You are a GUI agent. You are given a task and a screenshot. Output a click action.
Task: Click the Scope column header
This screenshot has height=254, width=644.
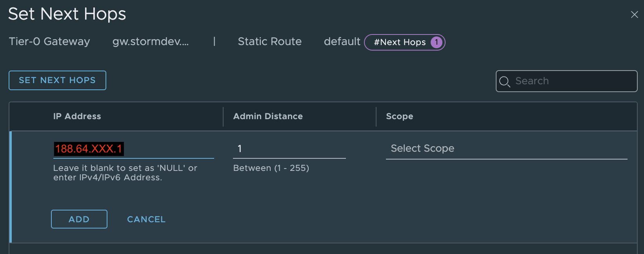[x=399, y=116]
